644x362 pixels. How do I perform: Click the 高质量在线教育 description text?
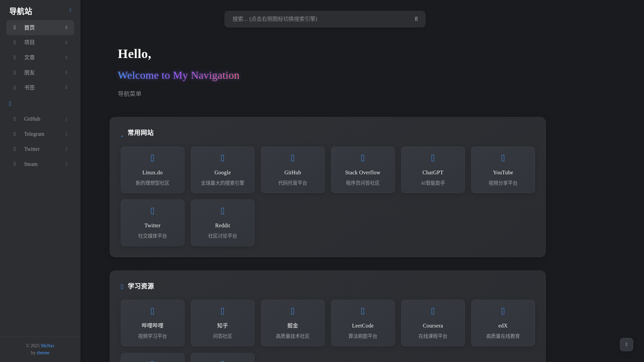click(x=503, y=336)
